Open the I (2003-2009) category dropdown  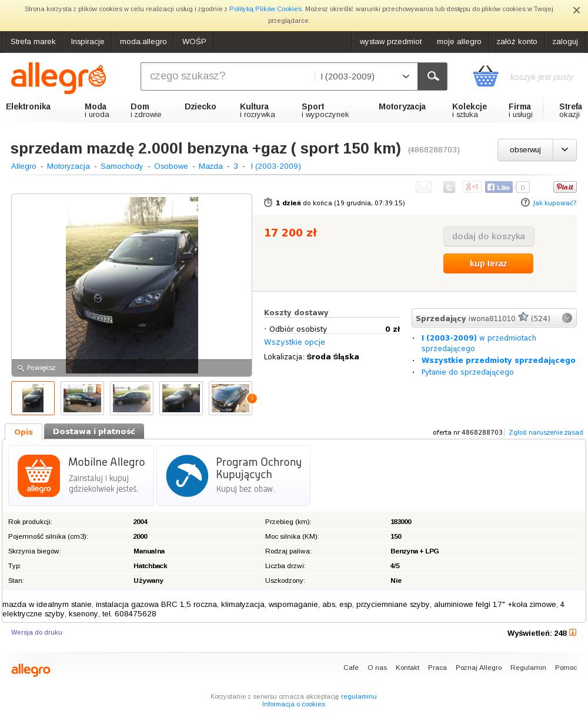[366, 76]
